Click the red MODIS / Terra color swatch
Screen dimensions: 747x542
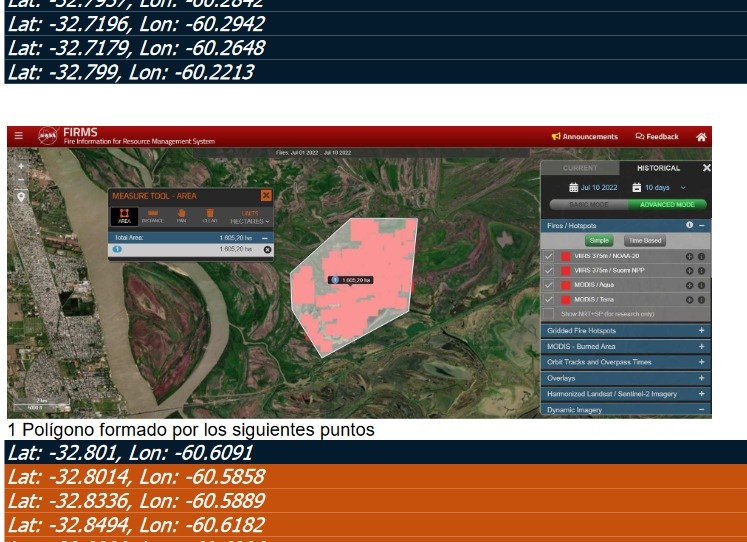pyautogui.click(x=565, y=299)
